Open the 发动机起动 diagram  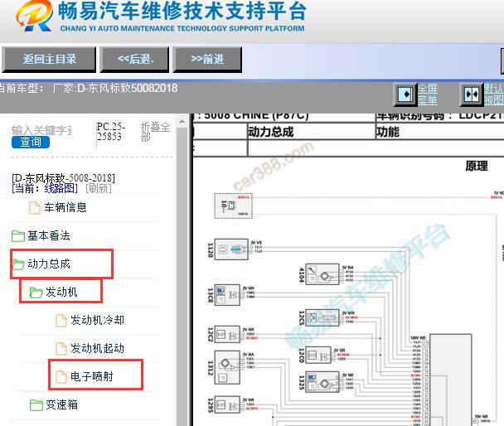(x=97, y=349)
